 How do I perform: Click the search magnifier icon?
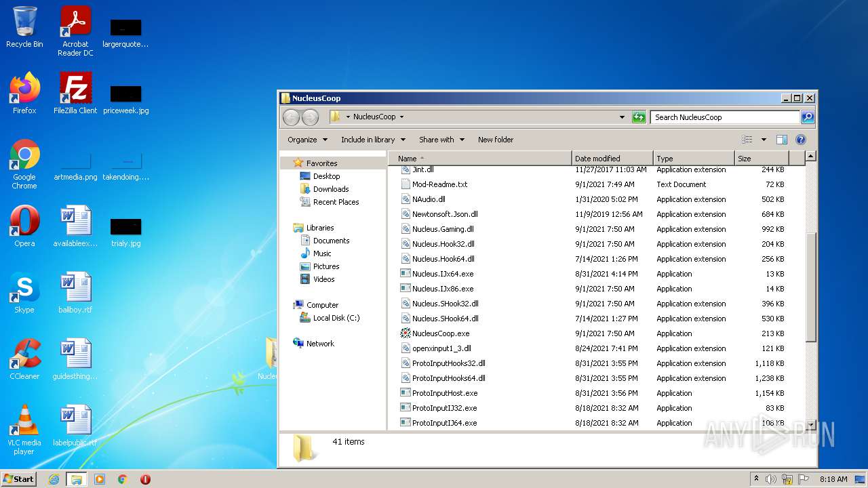tap(808, 117)
